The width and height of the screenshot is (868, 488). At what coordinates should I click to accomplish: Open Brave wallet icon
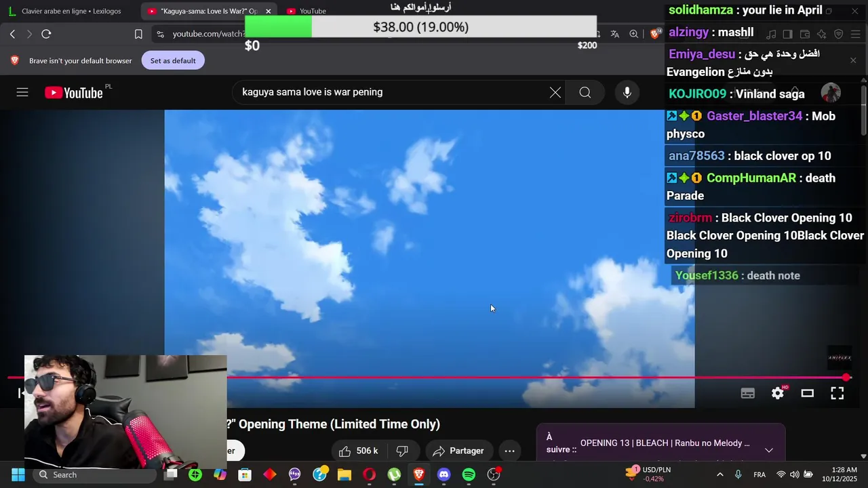pyautogui.click(x=805, y=34)
